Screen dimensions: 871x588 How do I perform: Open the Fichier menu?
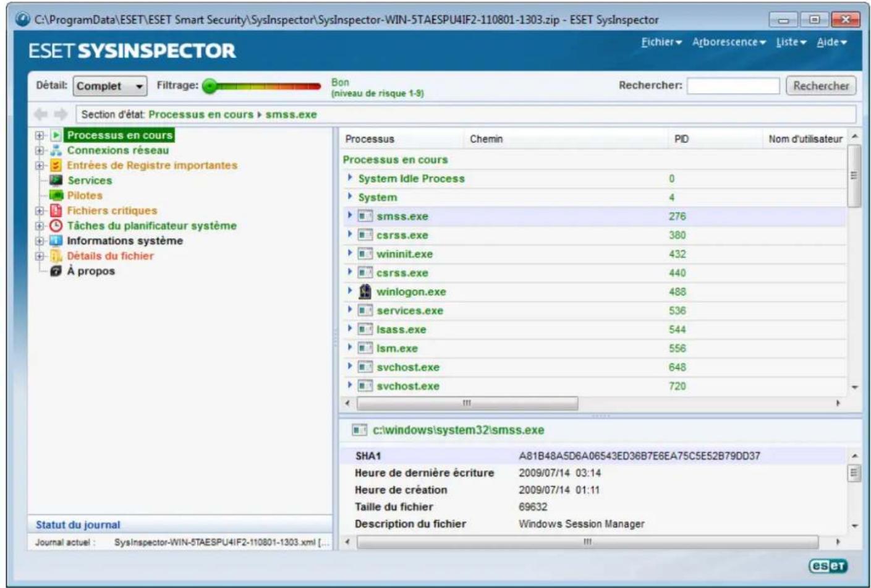[661, 42]
